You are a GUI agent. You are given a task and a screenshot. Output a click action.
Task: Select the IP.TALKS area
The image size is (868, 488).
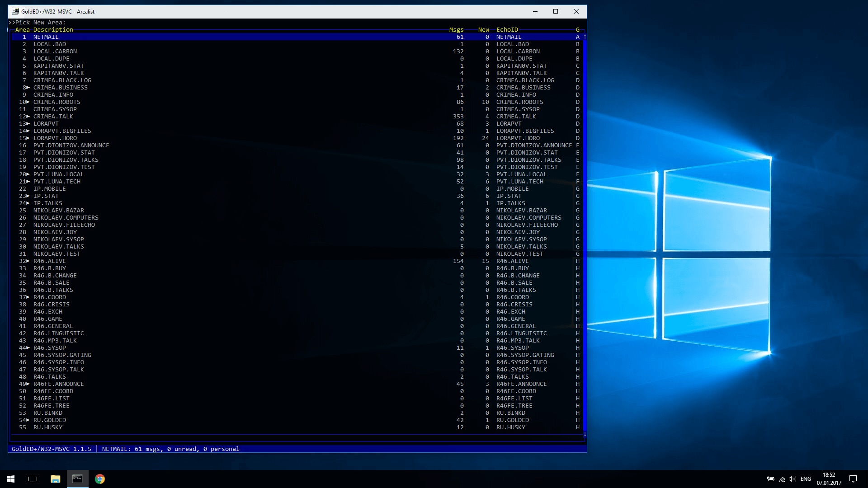click(297, 203)
